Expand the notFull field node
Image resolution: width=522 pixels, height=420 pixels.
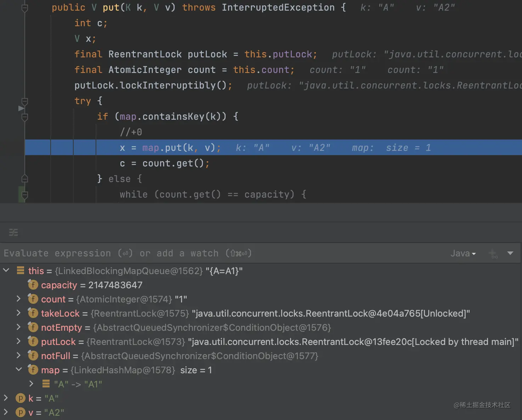[x=18, y=356]
